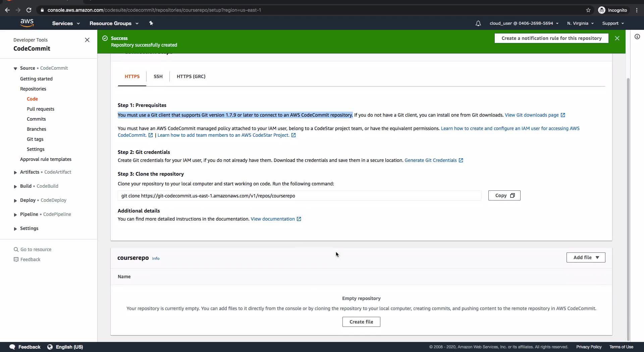Click the globe language icon in footer
The image size is (644, 352).
(x=50, y=347)
